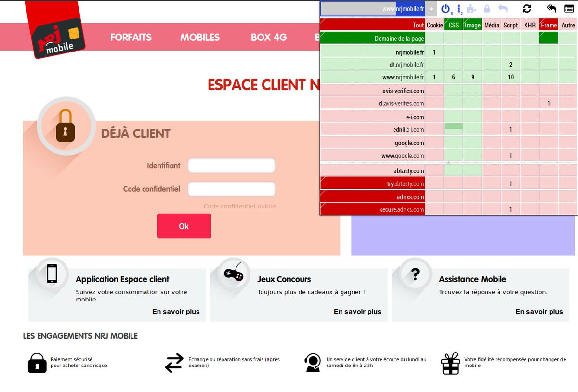Open the FORFAITS menu
The width and height of the screenshot is (578, 392).
pyautogui.click(x=131, y=37)
